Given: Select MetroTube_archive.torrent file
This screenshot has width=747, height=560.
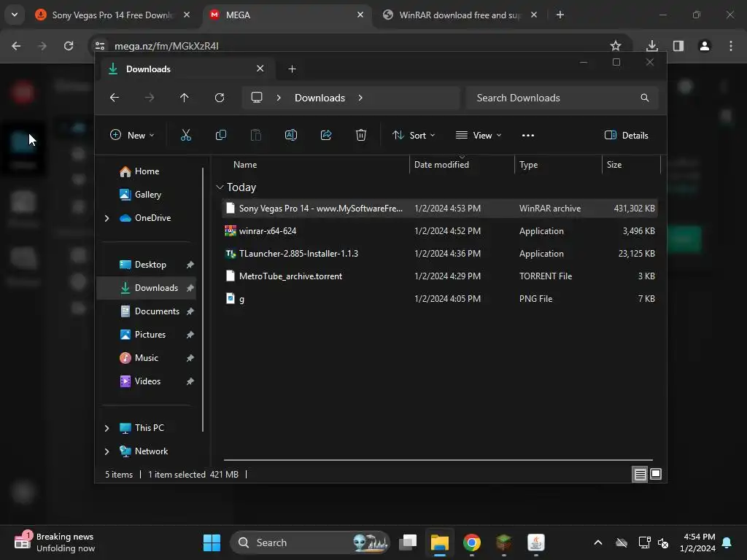Looking at the screenshot, I should point(440,276).
